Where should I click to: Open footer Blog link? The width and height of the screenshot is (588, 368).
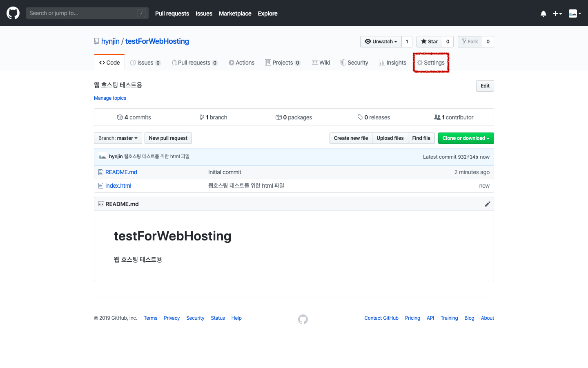pyautogui.click(x=469, y=318)
